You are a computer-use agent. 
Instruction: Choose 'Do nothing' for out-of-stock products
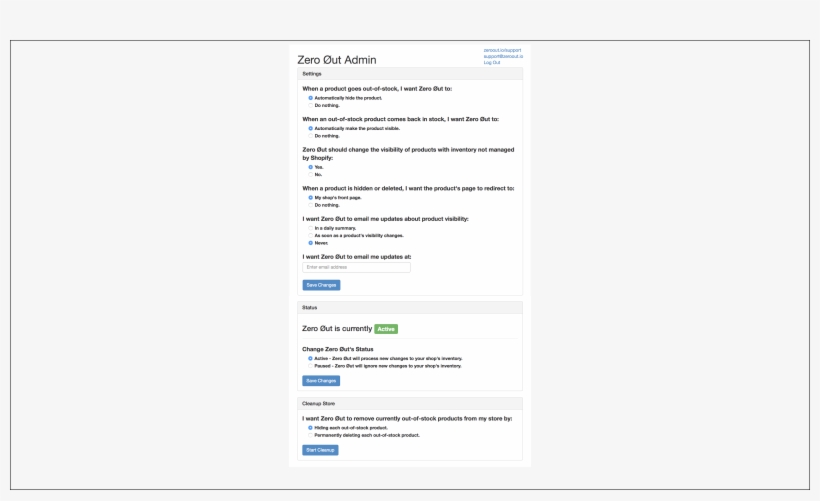pyautogui.click(x=310, y=105)
